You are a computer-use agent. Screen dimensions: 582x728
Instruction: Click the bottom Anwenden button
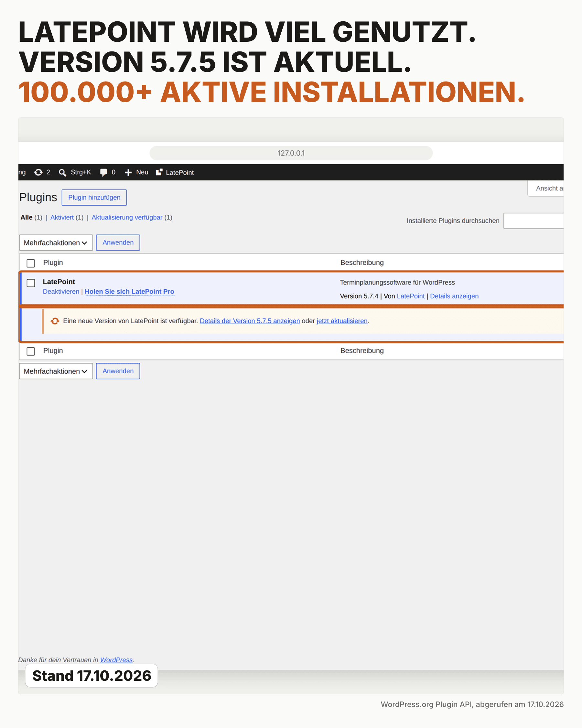click(x=118, y=371)
